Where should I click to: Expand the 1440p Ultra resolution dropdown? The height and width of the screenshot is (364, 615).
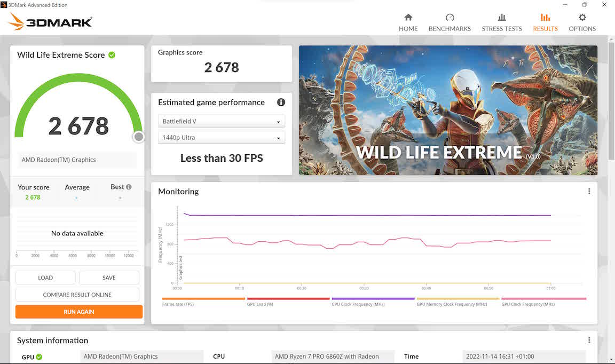point(222,138)
